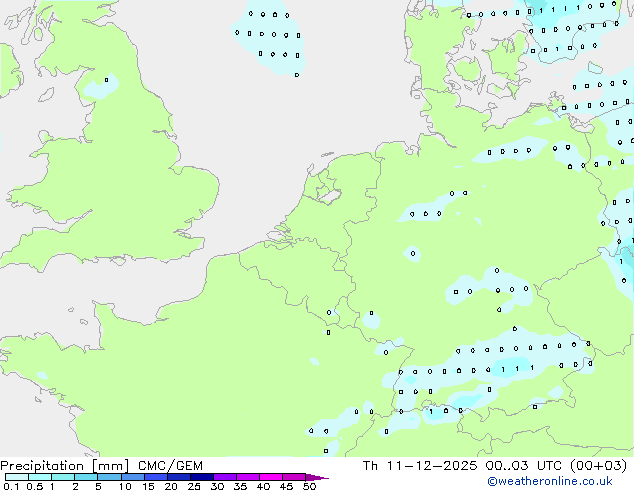Click the 1–2 mm legend color swatch
Viewport: 634px width, 490px height.
tap(63, 477)
